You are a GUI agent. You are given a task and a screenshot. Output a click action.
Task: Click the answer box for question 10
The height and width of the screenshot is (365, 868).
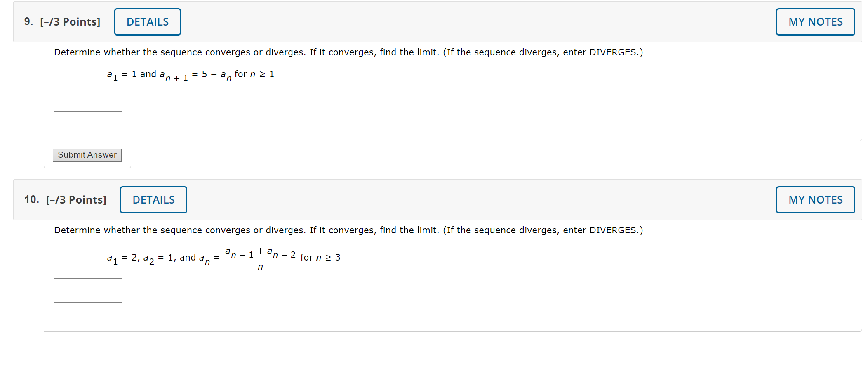tap(87, 290)
